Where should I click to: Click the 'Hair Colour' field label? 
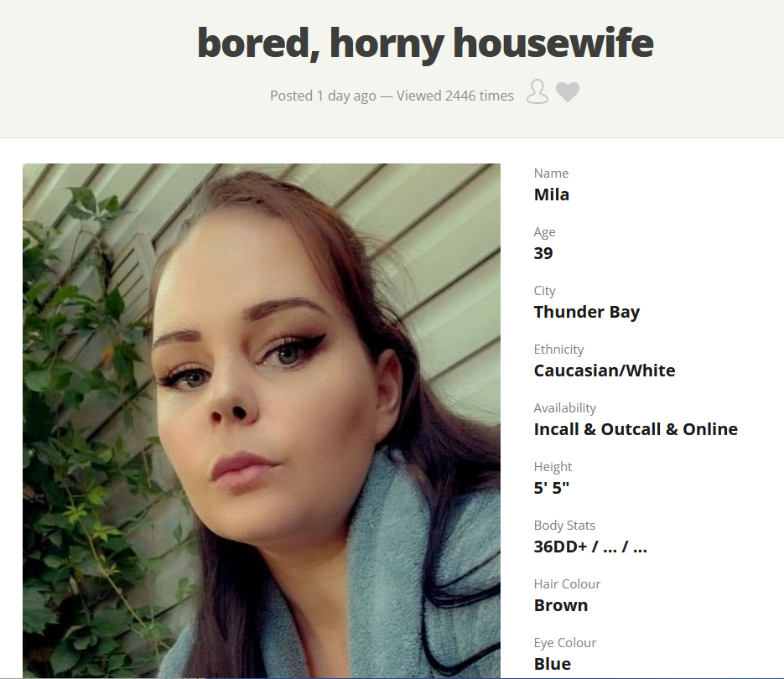pos(567,584)
